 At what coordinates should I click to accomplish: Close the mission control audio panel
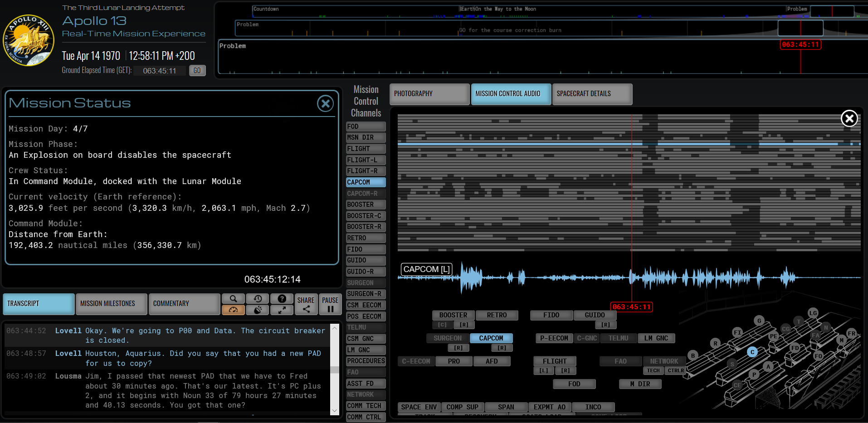(x=849, y=119)
